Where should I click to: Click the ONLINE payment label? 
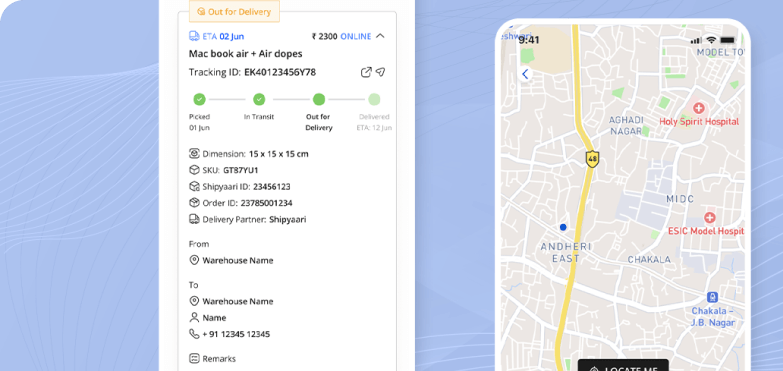tap(356, 36)
